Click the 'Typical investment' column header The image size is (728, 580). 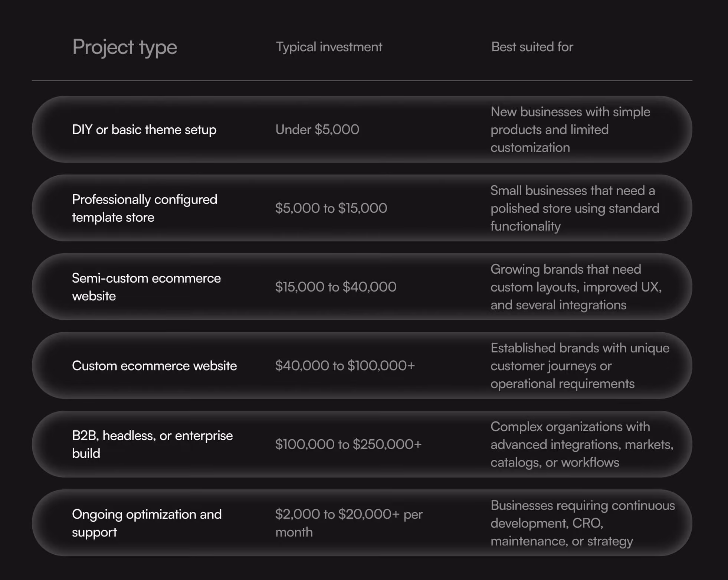click(329, 47)
